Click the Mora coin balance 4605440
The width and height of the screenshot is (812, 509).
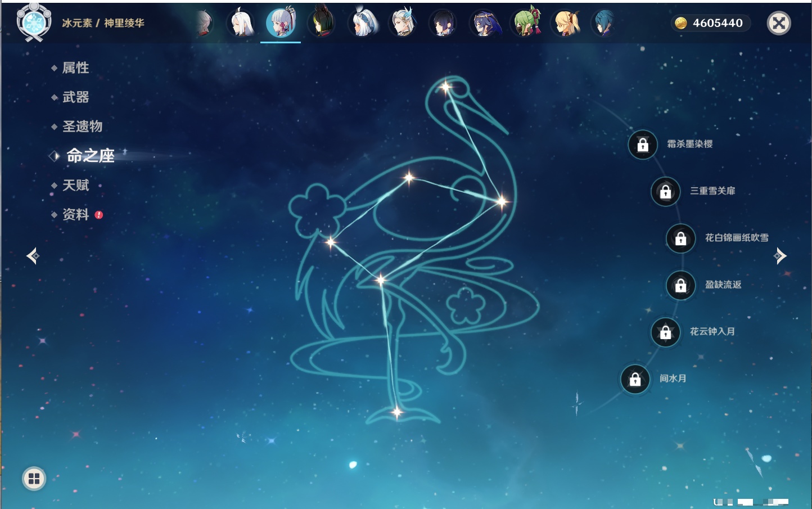[711, 23]
